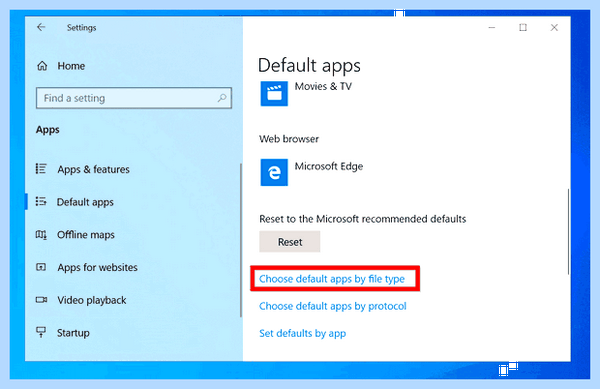Minimize the Settings window
The width and height of the screenshot is (600, 389).
pos(492,28)
